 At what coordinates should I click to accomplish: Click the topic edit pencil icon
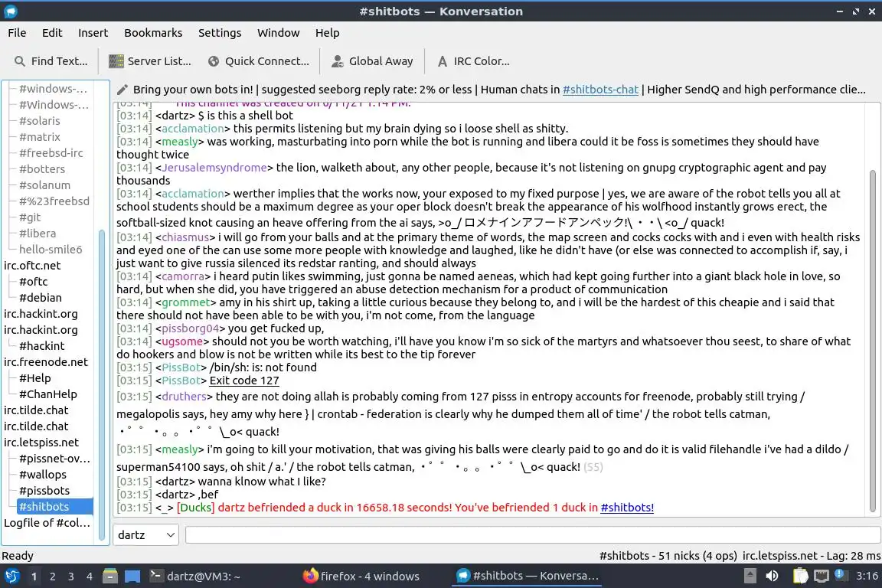coord(122,90)
